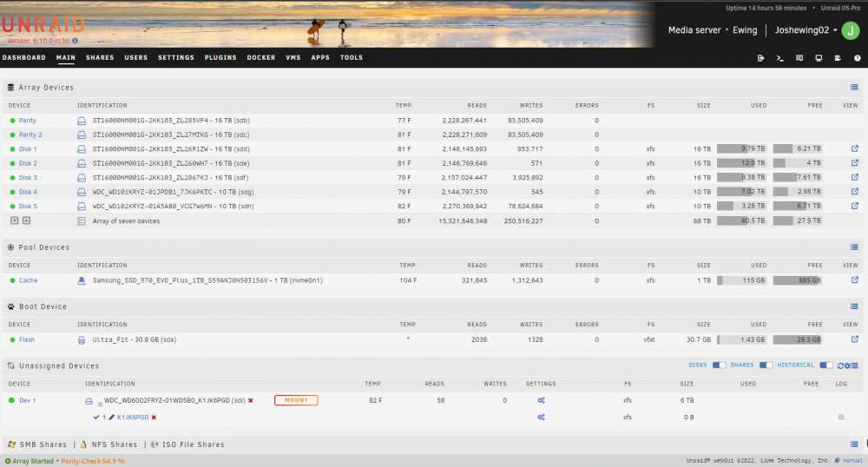This screenshot has width=868, height=467.
Task: Open the help question mark icon
Action: [x=857, y=58]
